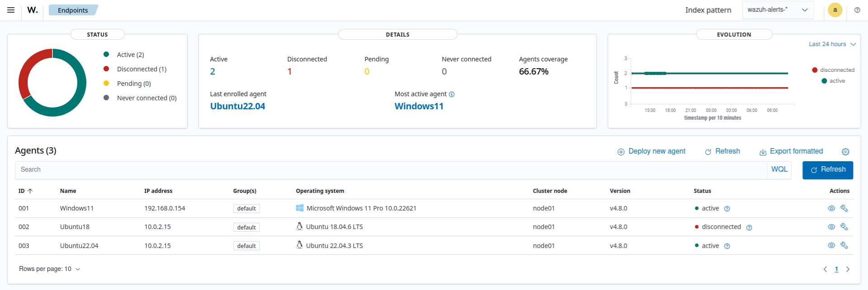Viewport: 868px width, 290px height.
Task: Toggle active series in Evolution legend
Action: (x=833, y=81)
